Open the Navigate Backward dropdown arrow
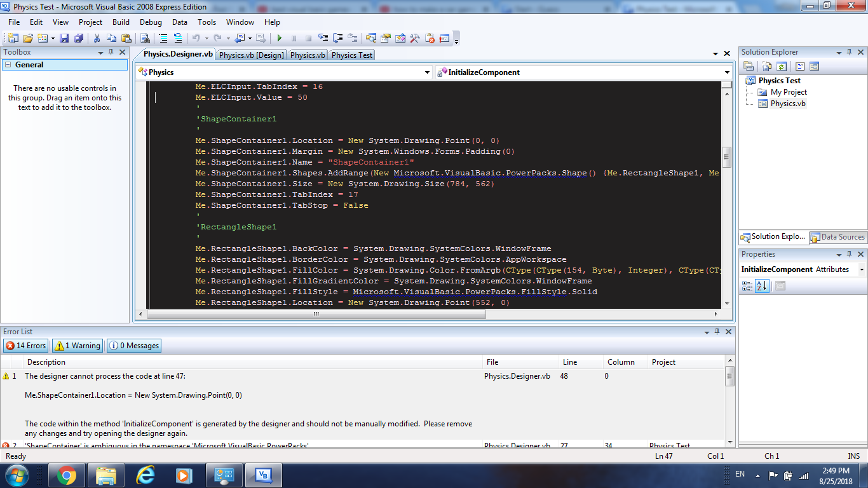The height and width of the screenshot is (488, 868). point(250,38)
